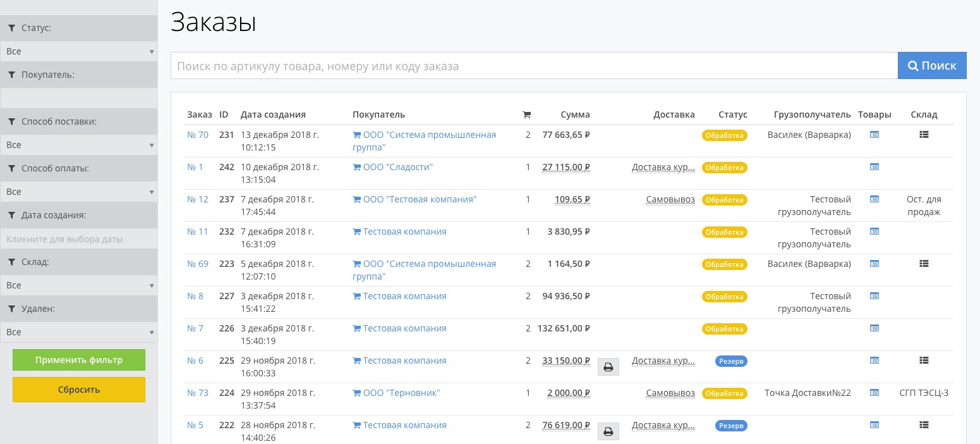Viewport: 980px width, 444px height.
Task: Open goods icon for order № 7
Action: pyautogui.click(x=874, y=328)
